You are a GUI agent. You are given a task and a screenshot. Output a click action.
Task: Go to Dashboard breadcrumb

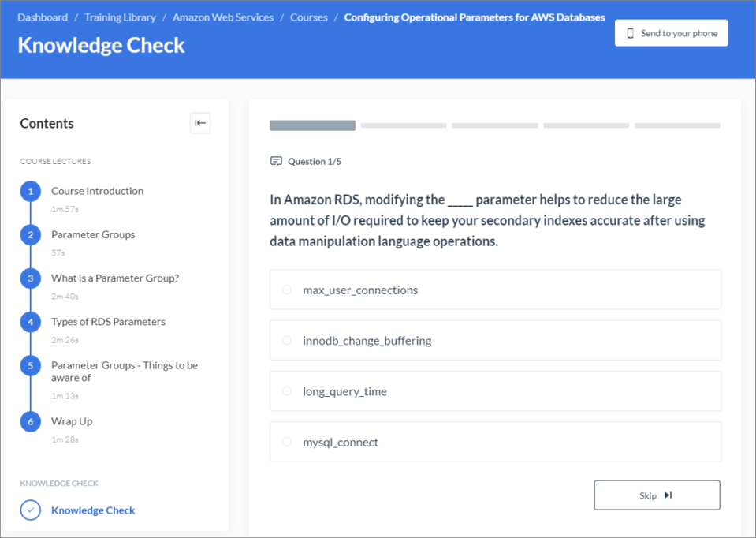(x=43, y=17)
